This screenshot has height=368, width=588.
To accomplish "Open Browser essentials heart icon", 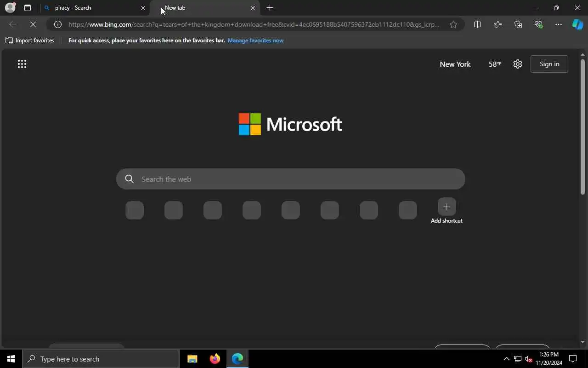I will (x=538, y=24).
